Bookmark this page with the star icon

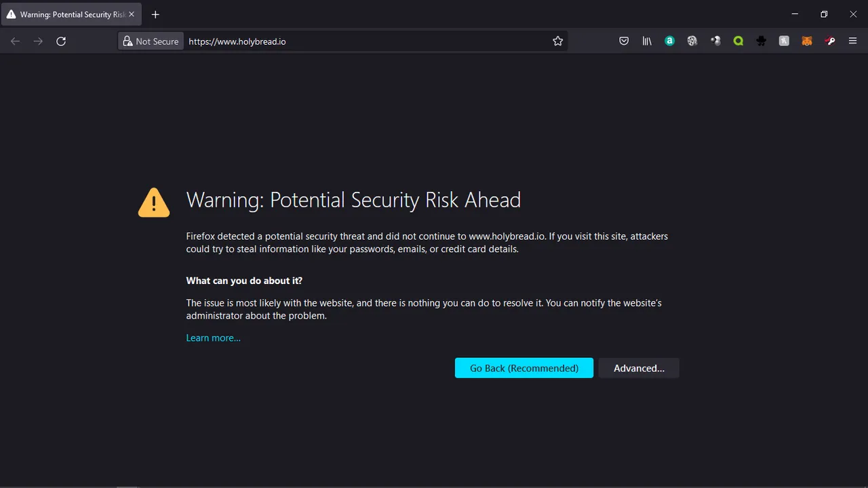pos(558,41)
